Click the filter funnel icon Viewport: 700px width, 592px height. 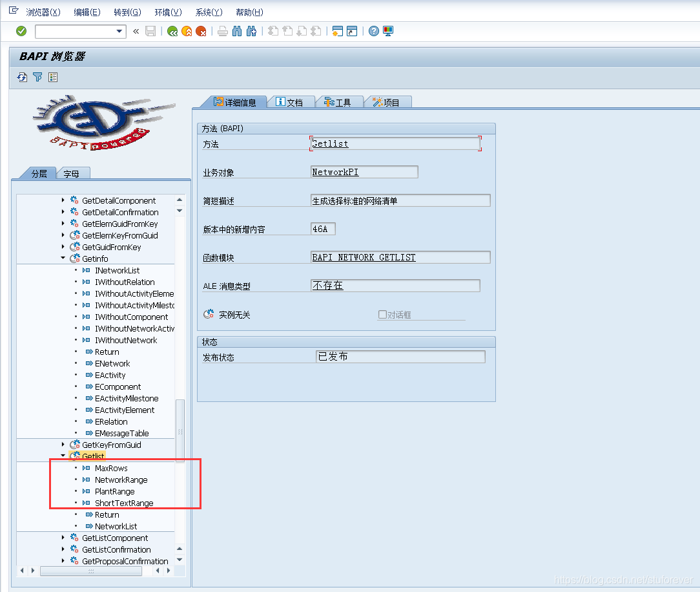click(x=37, y=78)
